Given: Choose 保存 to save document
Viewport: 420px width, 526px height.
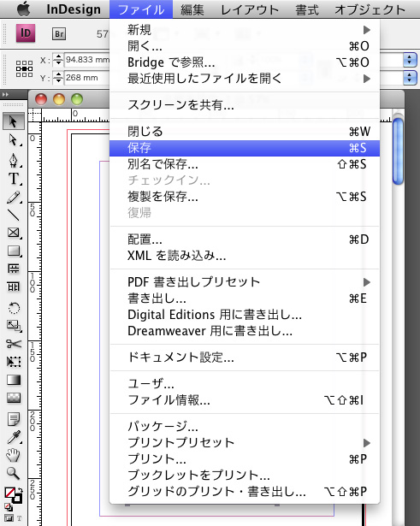Looking at the screenshot, I should [245, 148].
